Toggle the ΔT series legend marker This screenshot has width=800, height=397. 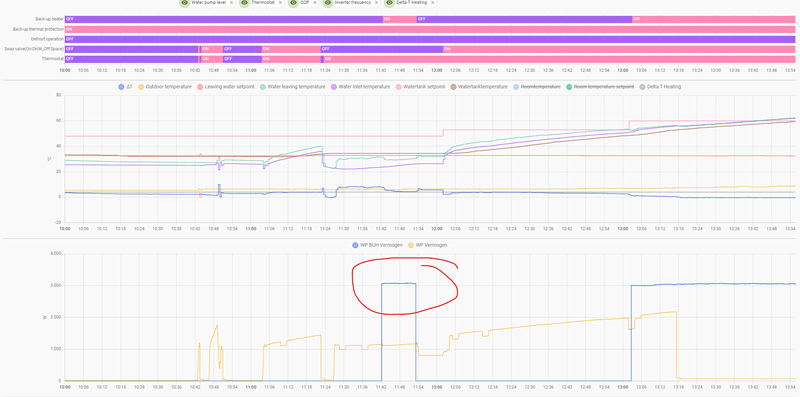click(x=121, y=87)
